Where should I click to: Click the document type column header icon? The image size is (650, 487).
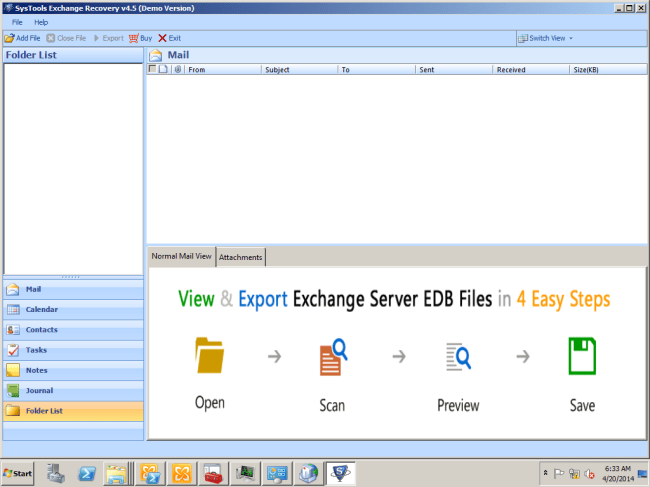point(163,69)
